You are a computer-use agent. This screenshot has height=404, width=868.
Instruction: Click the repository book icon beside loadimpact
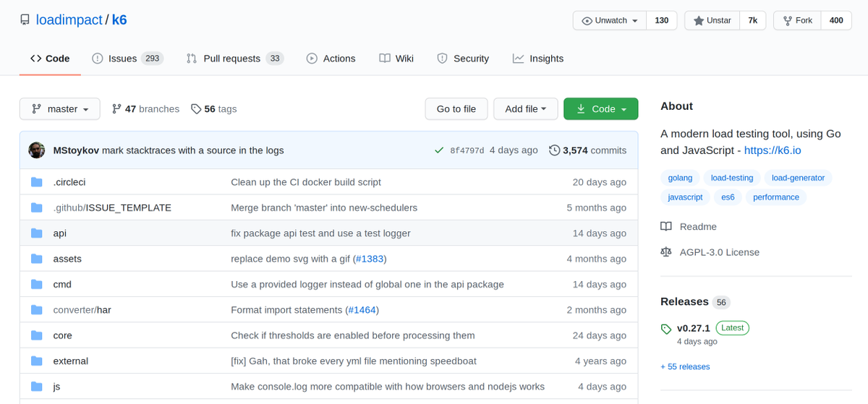[25, 20]
